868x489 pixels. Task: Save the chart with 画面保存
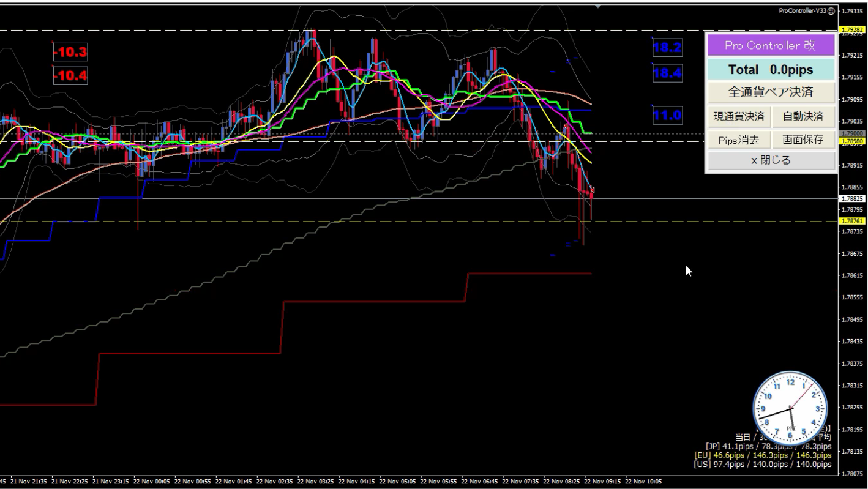pos(803,140)
